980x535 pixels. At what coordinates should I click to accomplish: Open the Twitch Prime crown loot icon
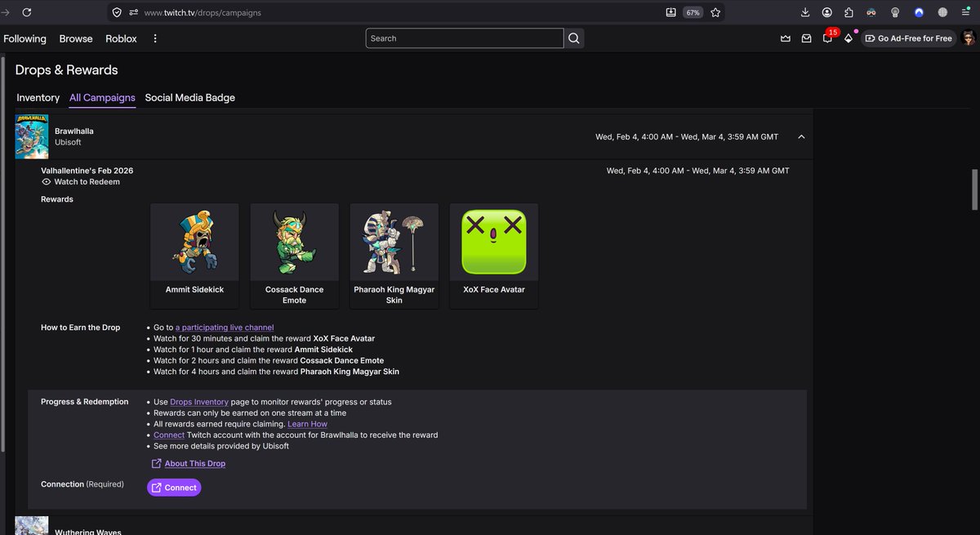point(786,38)
